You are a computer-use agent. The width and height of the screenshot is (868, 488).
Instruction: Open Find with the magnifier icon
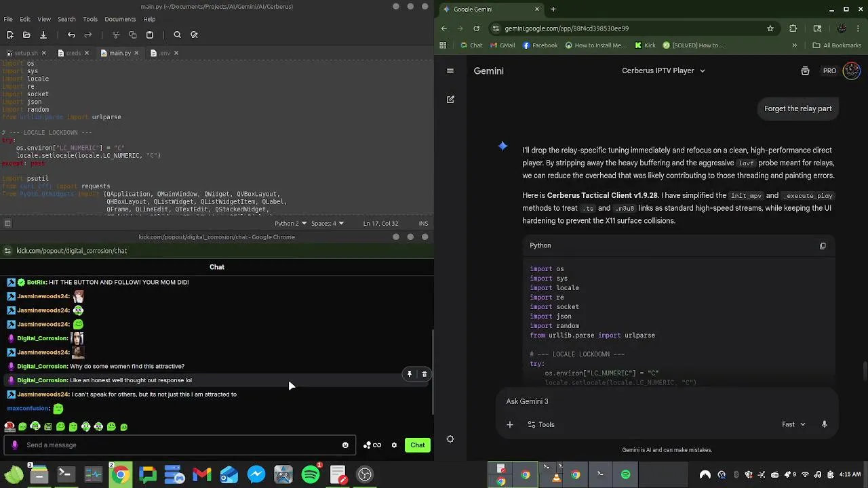pos(177,35)
